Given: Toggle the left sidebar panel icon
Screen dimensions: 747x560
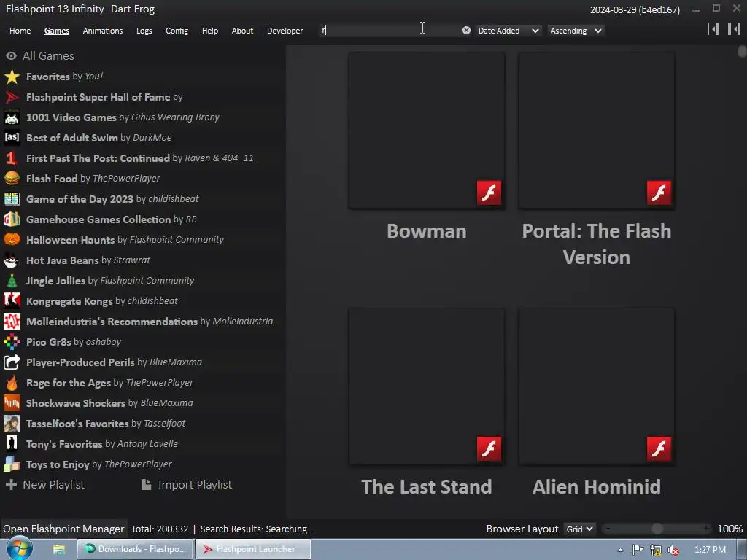Looking at the screenshot, I should coord(713,29).
